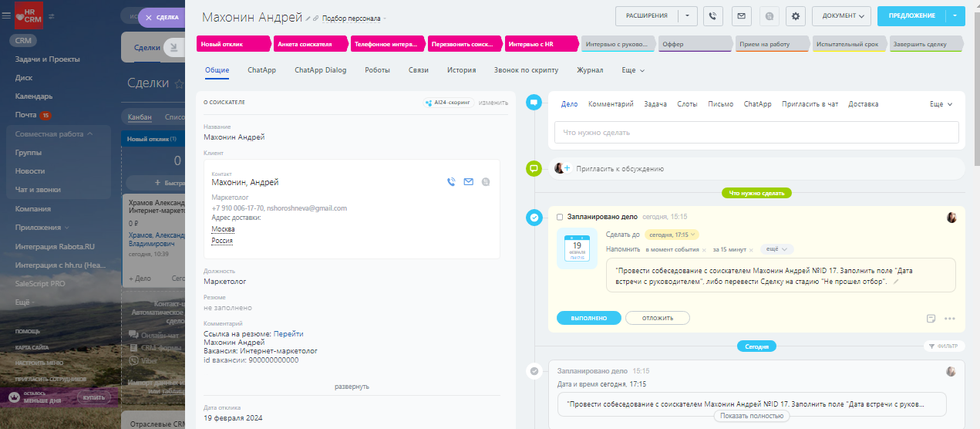Open the deadline 'сегодня, 17:15' dropdown
The width and height of the screenshot is (980, 429).
(x=672, y=235)
